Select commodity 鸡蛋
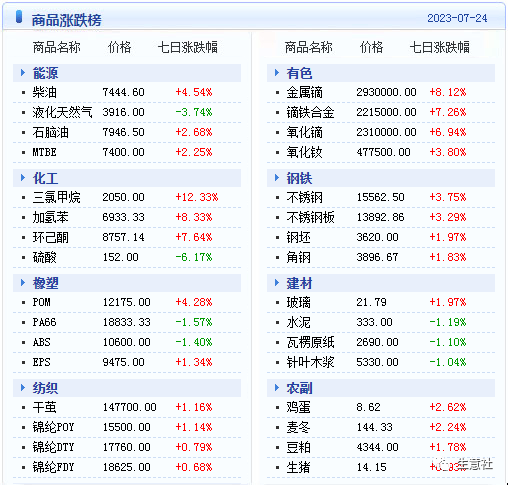Viewport: 508px width, 485px height. click(299, 407)
